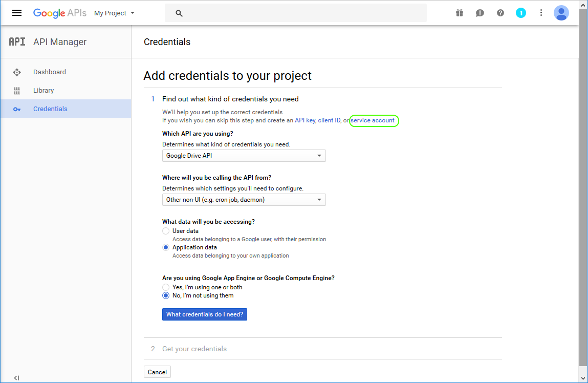Open the three-dot more options menu
This screenshot has height=383, width=588.
541,13
